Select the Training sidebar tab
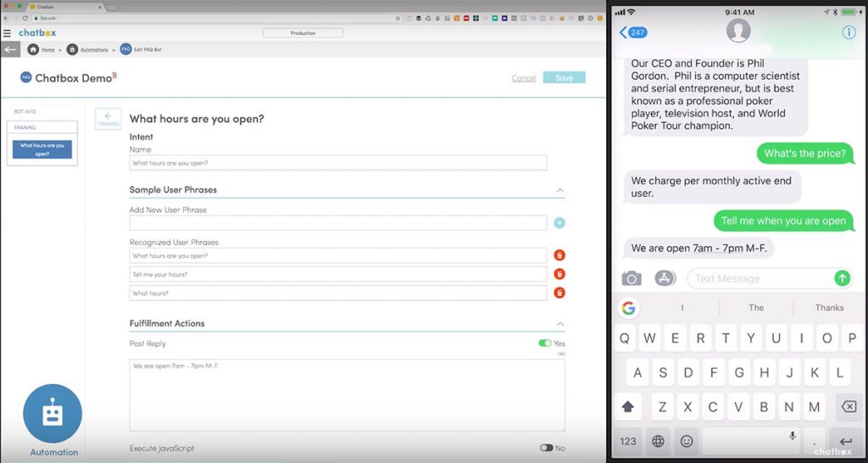The height and width of the screenshot is (463, 868). [x=42, y=127]
